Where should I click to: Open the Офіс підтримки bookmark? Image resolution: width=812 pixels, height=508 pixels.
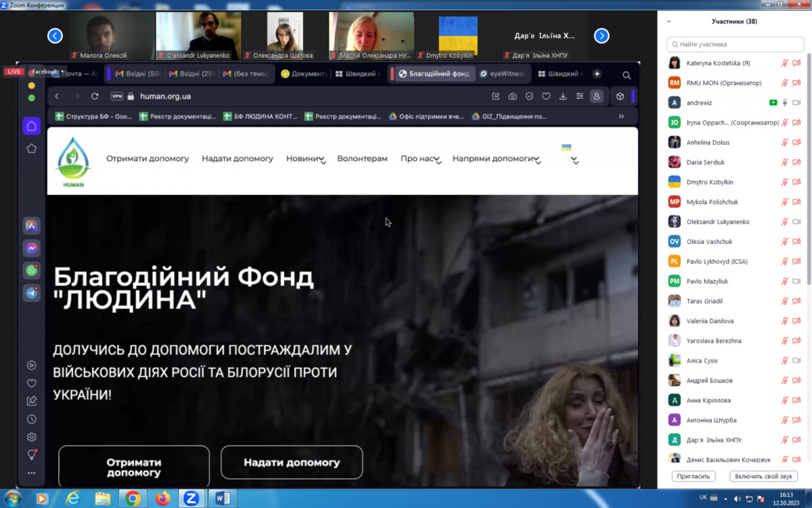(x=426, y=117)
